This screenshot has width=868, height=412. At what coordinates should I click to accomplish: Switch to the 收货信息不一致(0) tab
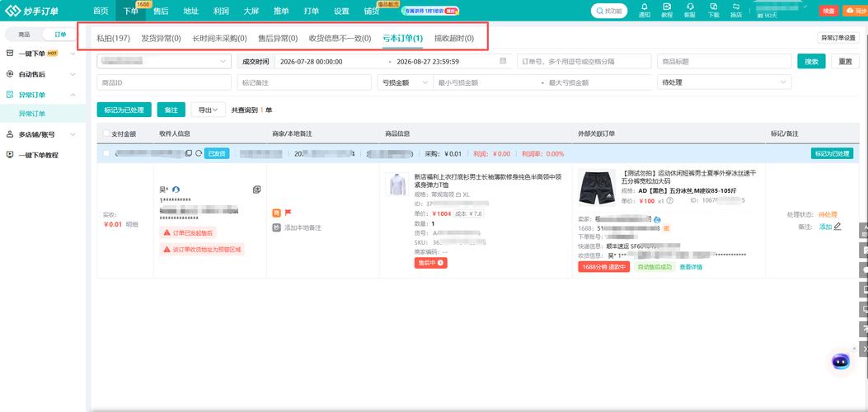(340, 38)
